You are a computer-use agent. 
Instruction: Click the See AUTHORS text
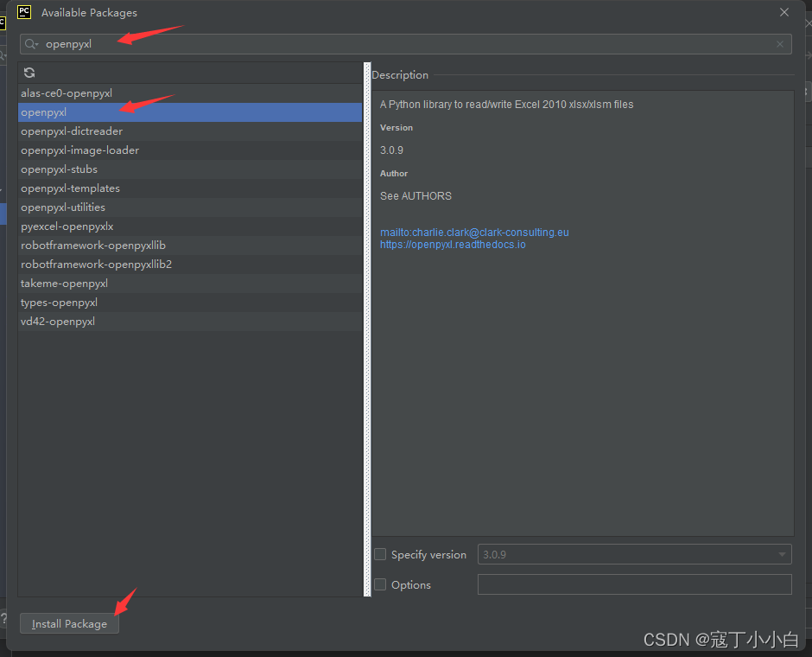coord(416,196)
